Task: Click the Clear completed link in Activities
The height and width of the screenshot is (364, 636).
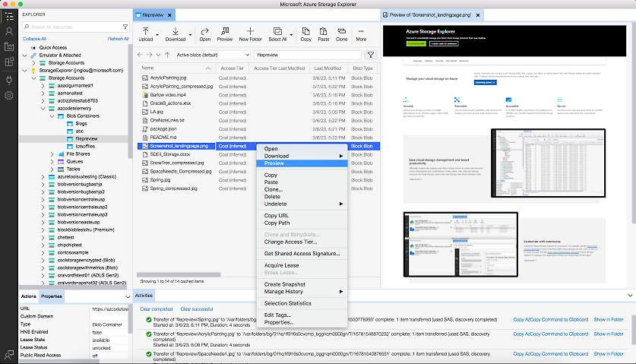Action: click(156, 309)
